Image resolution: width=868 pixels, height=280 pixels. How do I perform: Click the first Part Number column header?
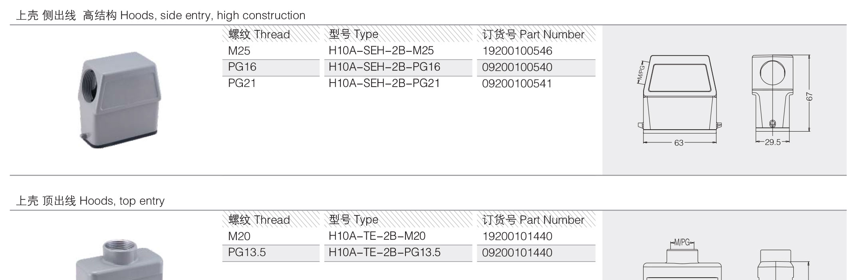click(x=533, y=34)
